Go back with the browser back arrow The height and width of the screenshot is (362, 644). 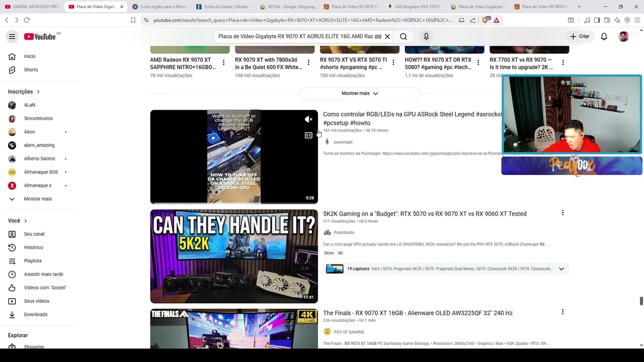click(7, 20)
